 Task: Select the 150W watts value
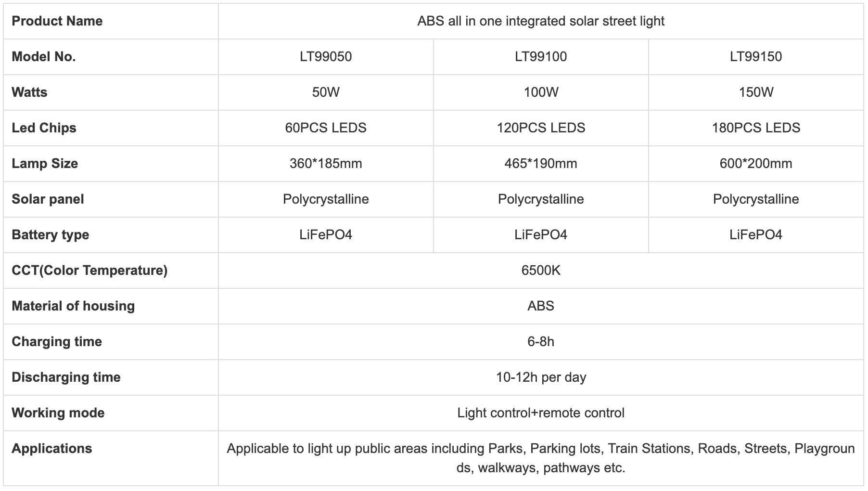coord(756,92)
